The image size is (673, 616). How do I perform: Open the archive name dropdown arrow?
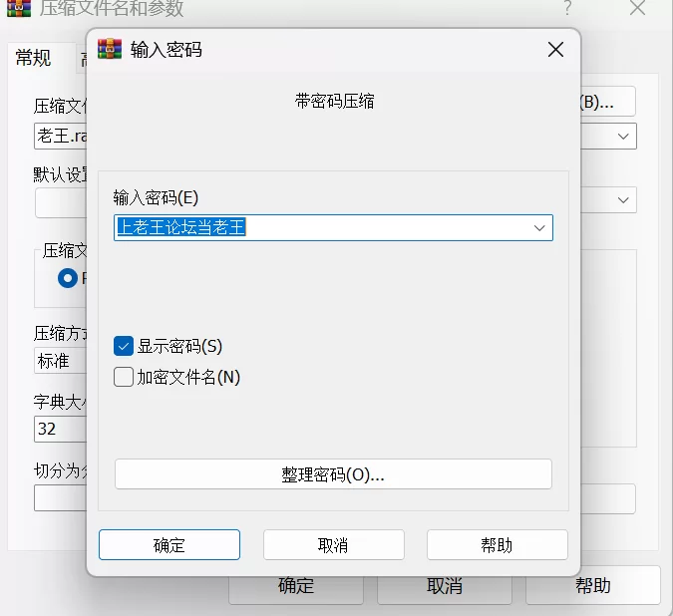(x=623, y=137)
